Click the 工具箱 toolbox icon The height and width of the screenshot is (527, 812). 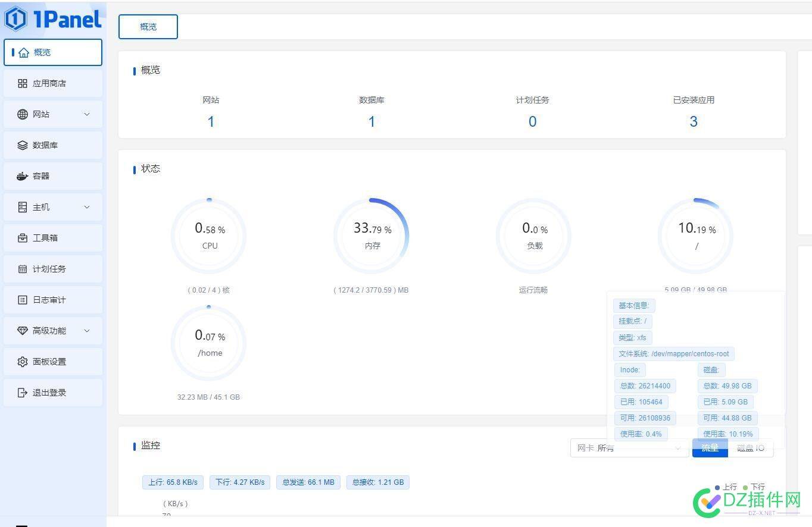(x=23, y=238)
